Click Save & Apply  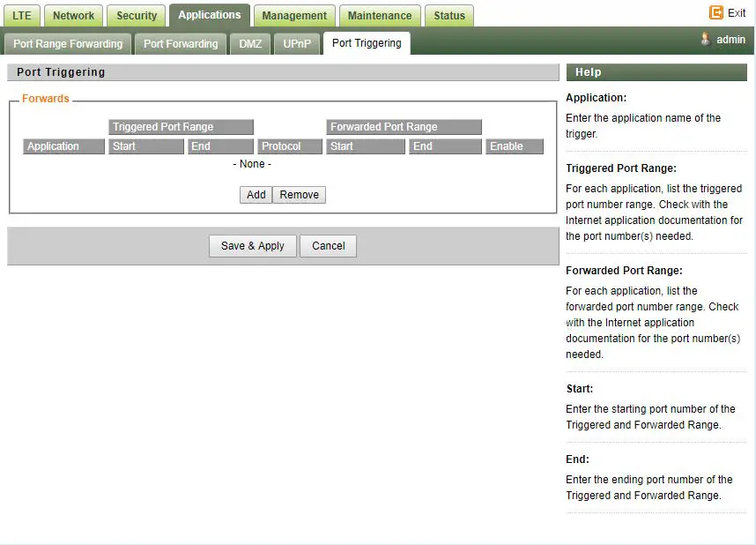253,246
